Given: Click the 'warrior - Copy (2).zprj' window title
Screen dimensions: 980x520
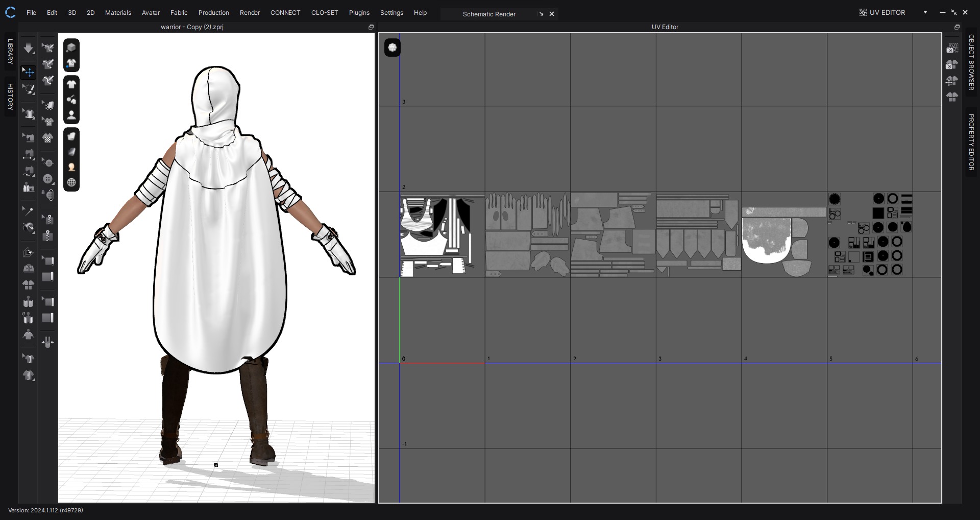Looking at the screenshot, I should tap(192, 27).
